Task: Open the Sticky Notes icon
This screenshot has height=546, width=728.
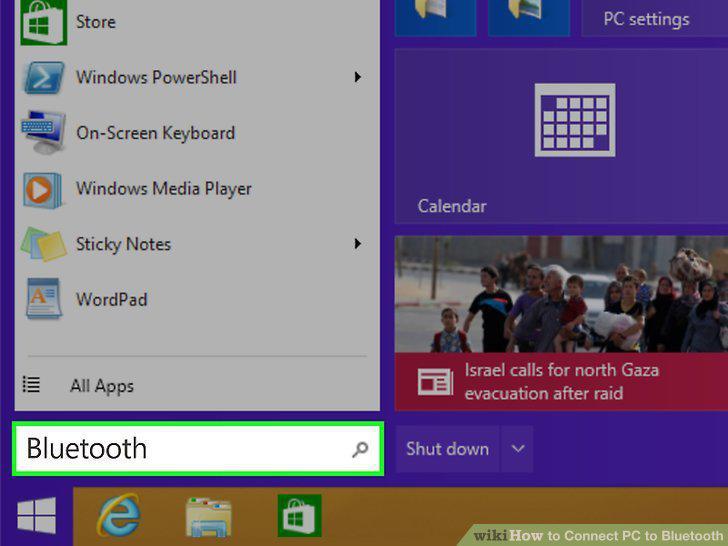Action: [x=44, y=244]
